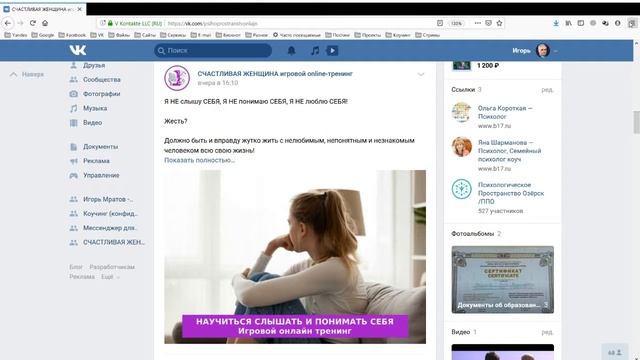Reload the page with refresh icon
This screenshot has width=640, height=360.
[33, 23]
